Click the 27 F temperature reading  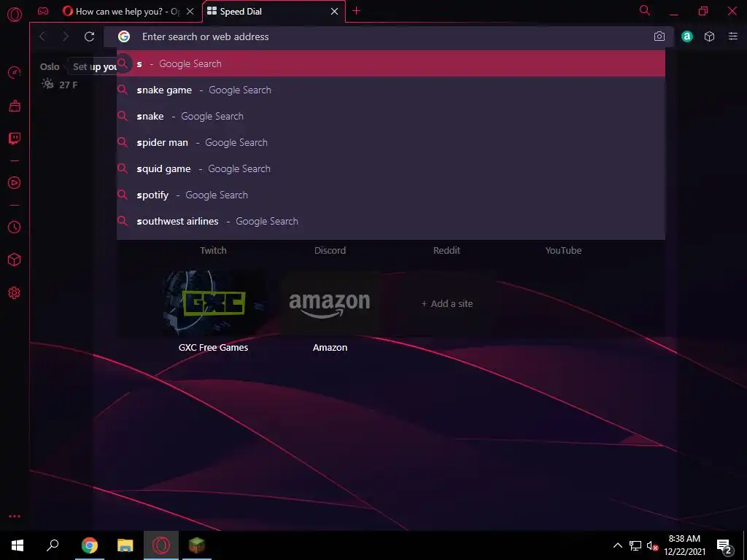tap(68, 85)
